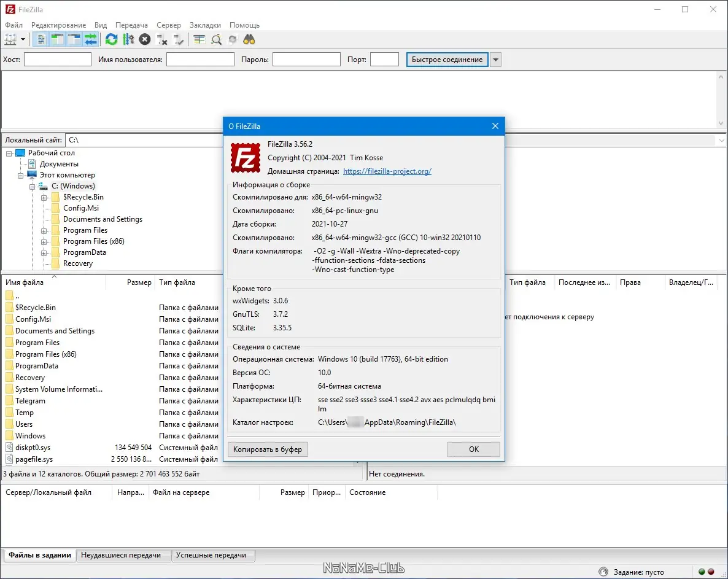Refresh file and folder lists
The height and width of the screenshot is (579, 728).
pos(112,39)
